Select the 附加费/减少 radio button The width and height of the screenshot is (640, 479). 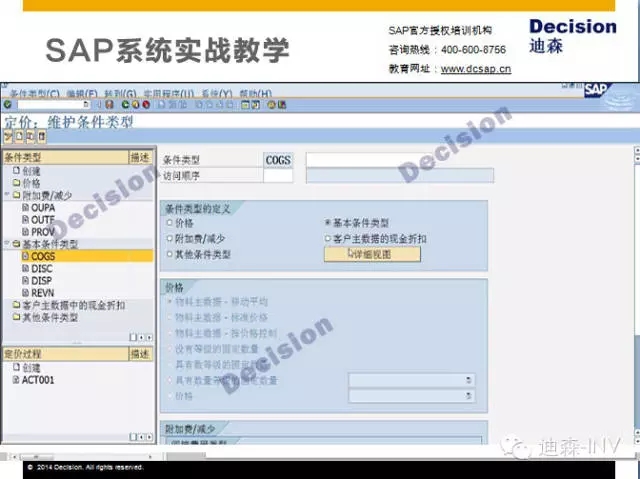170,238
